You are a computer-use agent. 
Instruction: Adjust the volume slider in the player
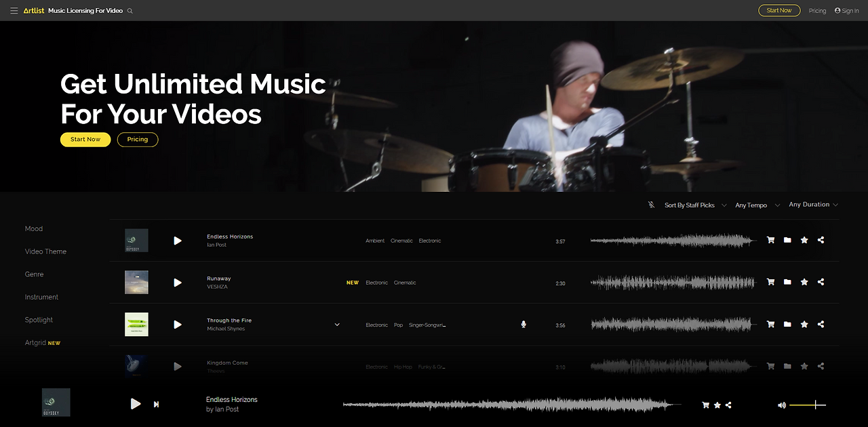807,405
